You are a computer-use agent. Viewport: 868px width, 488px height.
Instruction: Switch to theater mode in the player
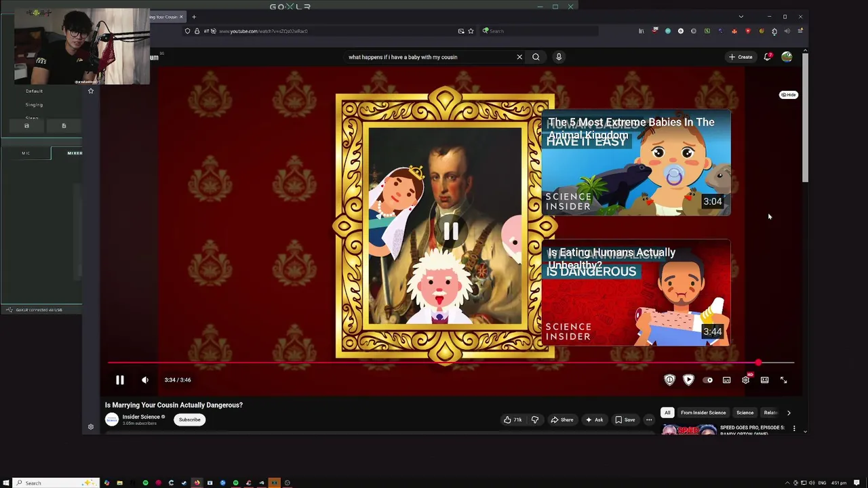click(764, 380)
